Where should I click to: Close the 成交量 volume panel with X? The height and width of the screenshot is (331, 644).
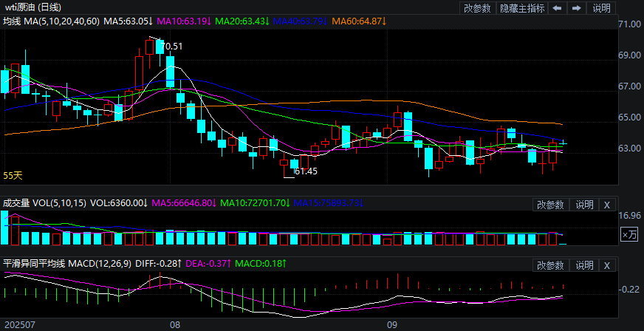pos(606,205)
